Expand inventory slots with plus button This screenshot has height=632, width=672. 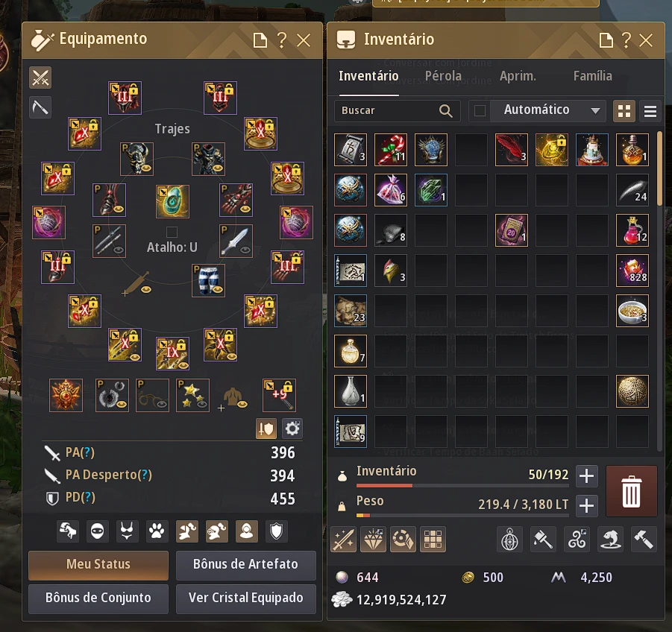click(586, 475)
